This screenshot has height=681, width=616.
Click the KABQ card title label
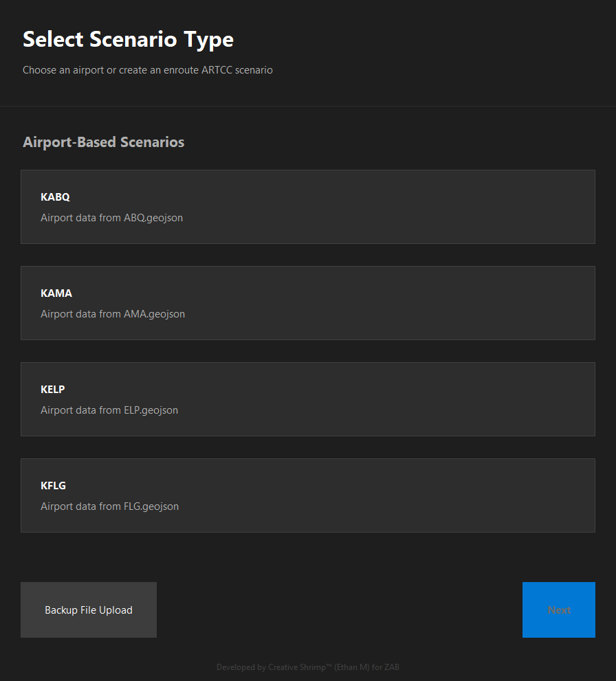(x=55, y=197)
